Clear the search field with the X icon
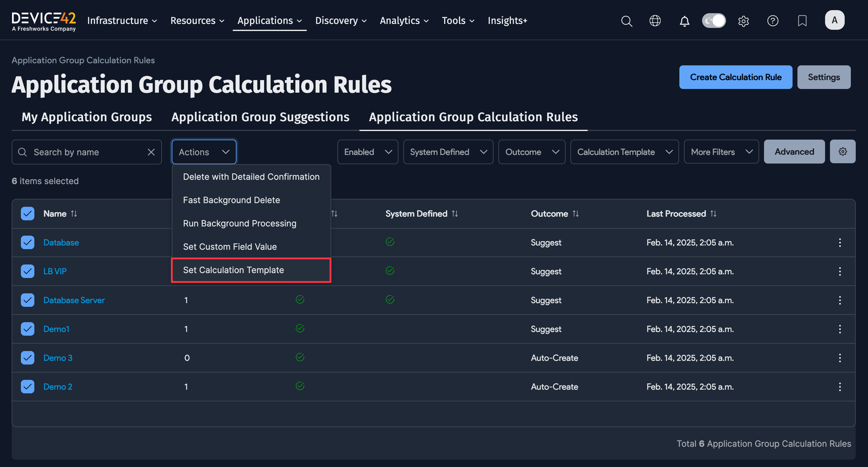This screenshot has height=467, width=868. point(151,152)
